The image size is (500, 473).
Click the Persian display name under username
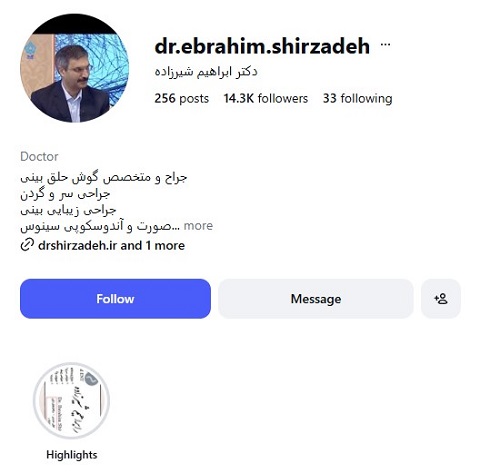(x=206, y=71)
